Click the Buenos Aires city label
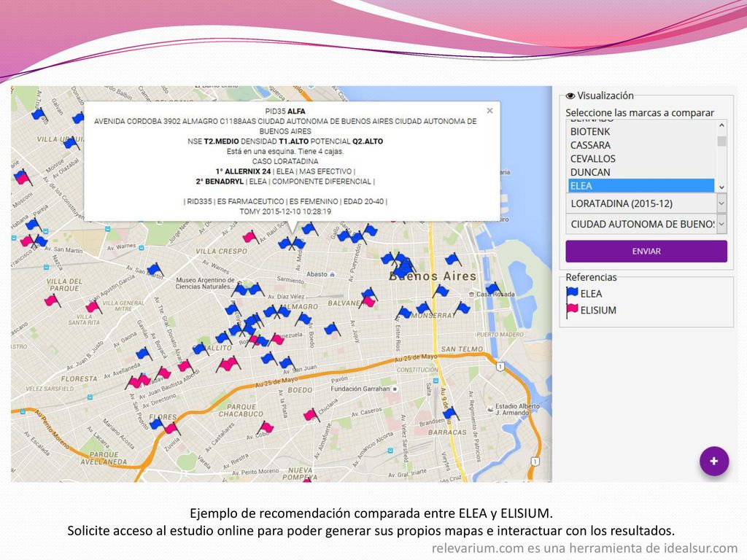The width and height of the screenshot is (747, 560). pyautogui.click(x=433, y=276)
